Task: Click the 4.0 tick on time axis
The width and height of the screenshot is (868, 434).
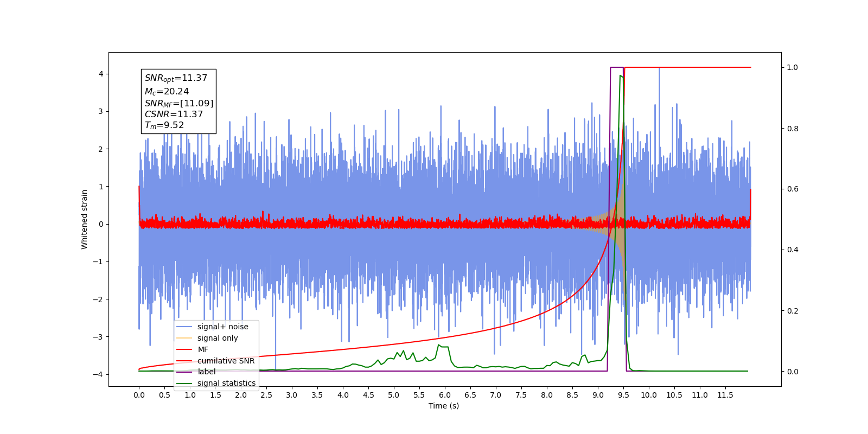Action: coord(343,395)
